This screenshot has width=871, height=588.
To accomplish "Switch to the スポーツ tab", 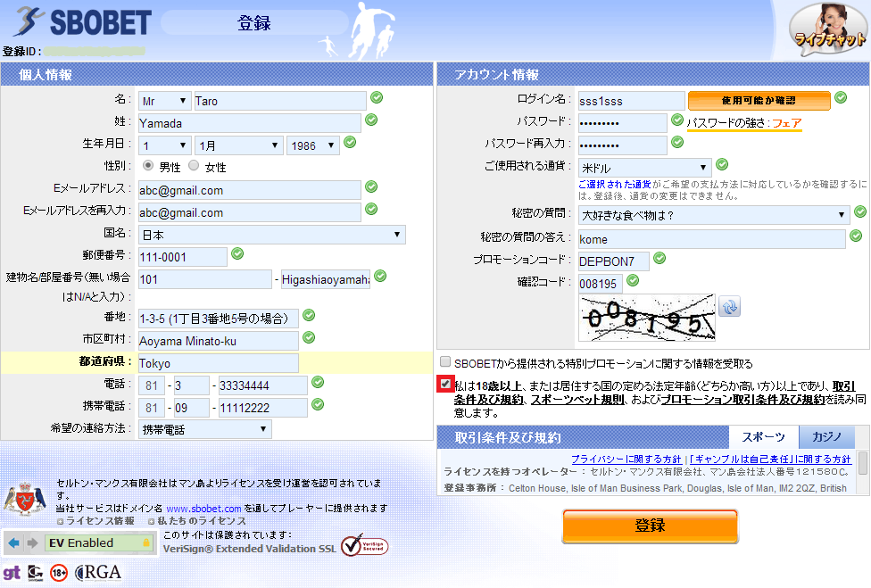I will tap(764, 437).
